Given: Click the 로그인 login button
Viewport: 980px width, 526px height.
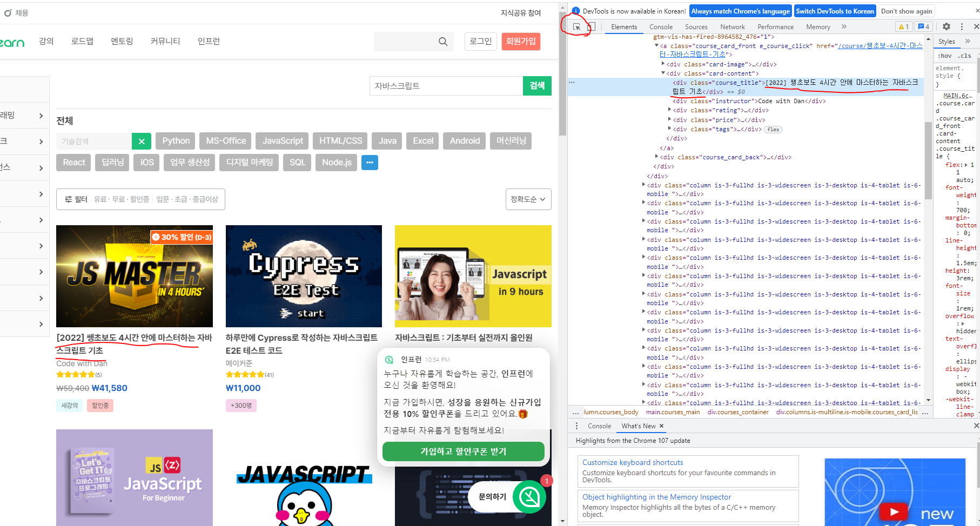Looking at the screenshot, I should coord(480,42).
